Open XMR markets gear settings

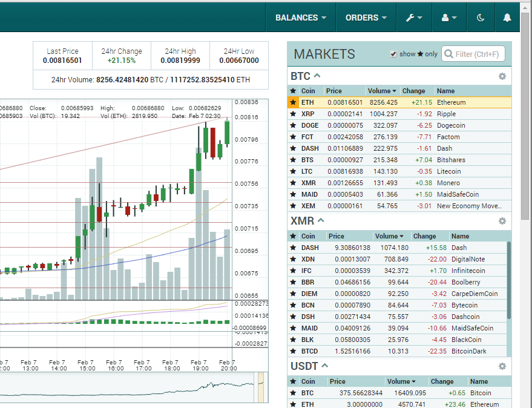tap(502, 221)
